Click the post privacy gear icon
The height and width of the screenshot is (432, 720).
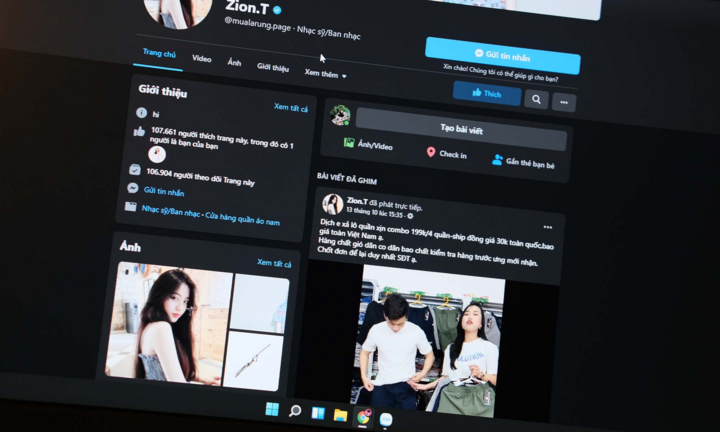click(x=410, y=216)
